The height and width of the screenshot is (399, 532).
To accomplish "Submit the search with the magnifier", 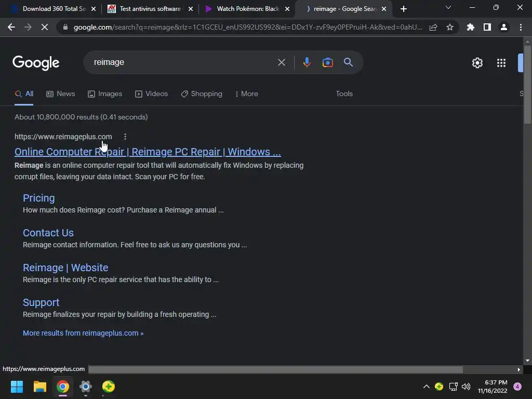I will click(x=348, y=62).
